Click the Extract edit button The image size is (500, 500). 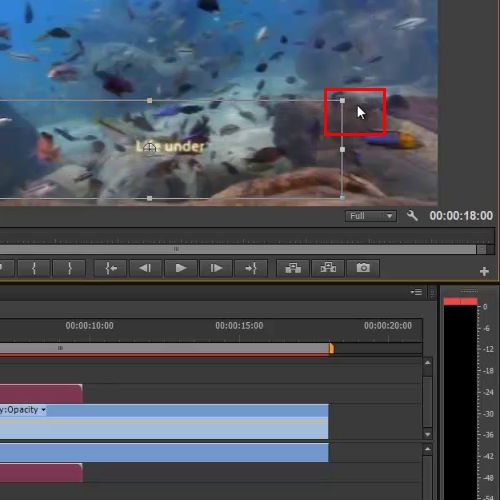point(328,268)
